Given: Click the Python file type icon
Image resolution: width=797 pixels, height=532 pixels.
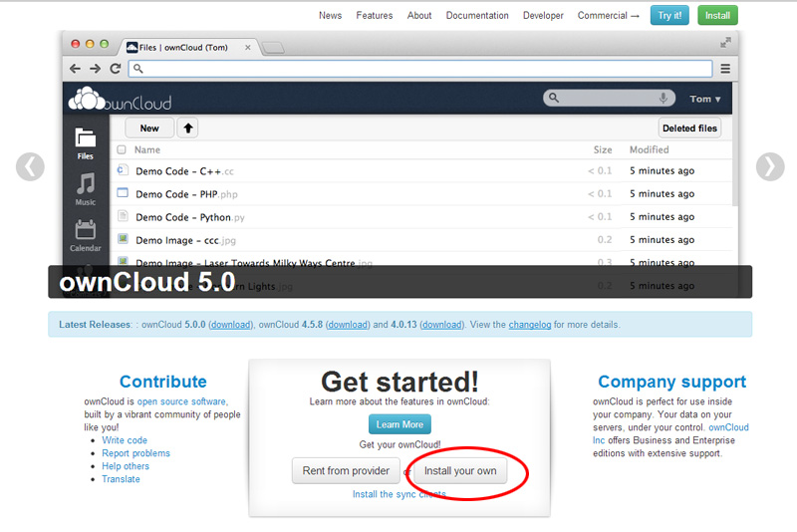Looking at the screenshot, I should coord(123,216).
